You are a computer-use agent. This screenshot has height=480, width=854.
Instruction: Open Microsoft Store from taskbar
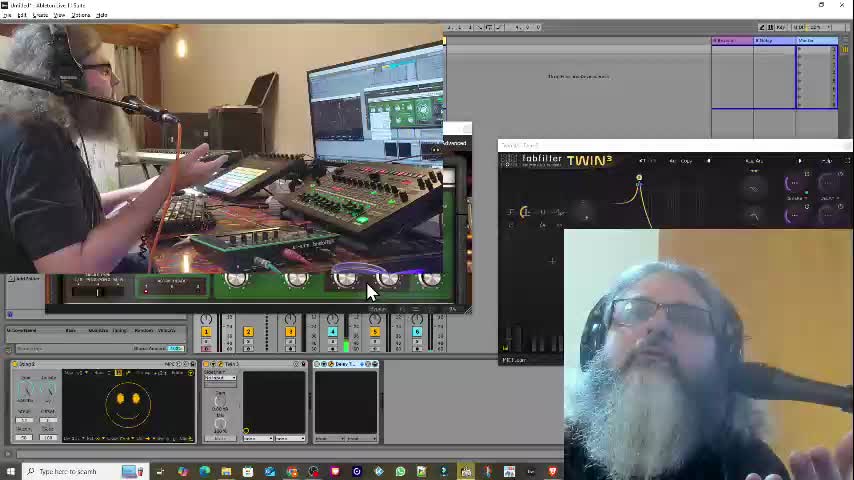point(248,471)
